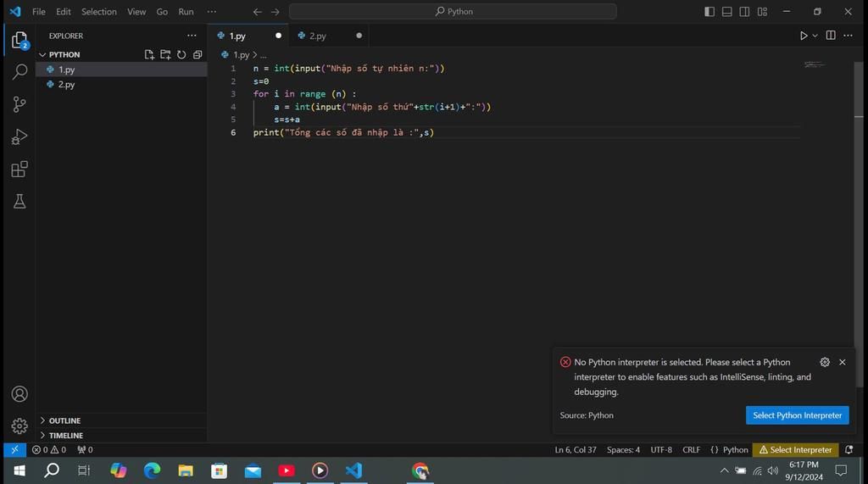
Task: Open the Search view in activity bar
Action: tap(19, 73)
